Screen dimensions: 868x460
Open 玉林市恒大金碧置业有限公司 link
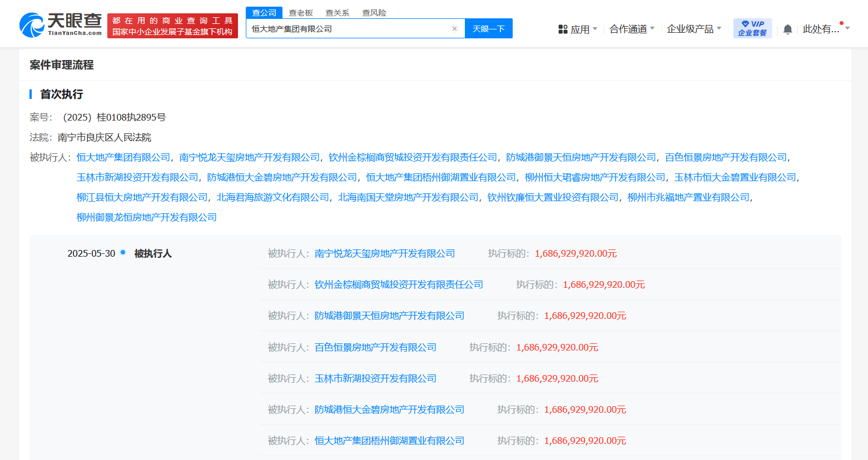(x=735, y=177)
